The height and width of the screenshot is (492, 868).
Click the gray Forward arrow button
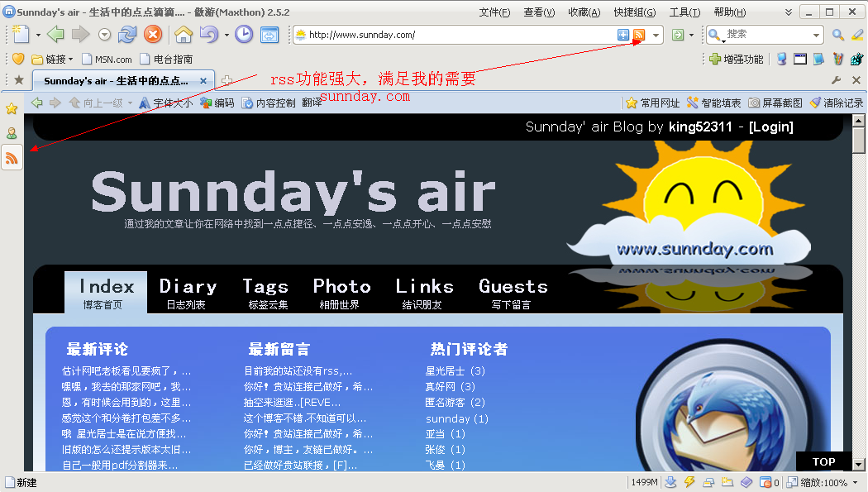coord(80,34)
